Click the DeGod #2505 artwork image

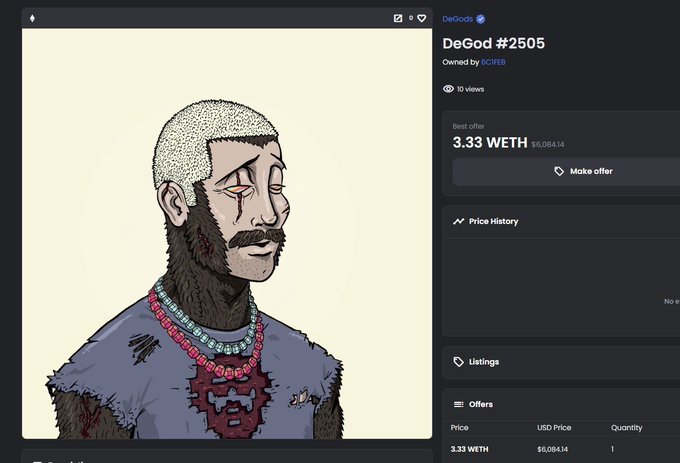tap(227, 234)
